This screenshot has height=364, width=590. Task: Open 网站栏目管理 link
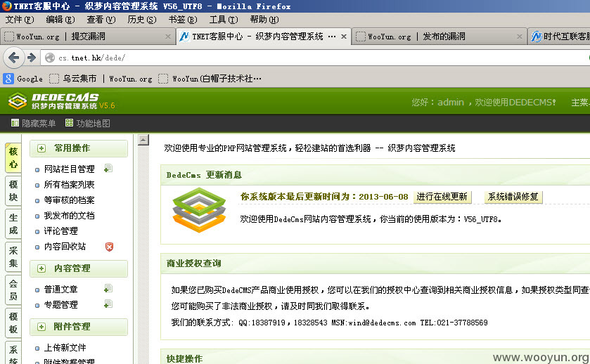pyautogui.click(x=69, y=169)
